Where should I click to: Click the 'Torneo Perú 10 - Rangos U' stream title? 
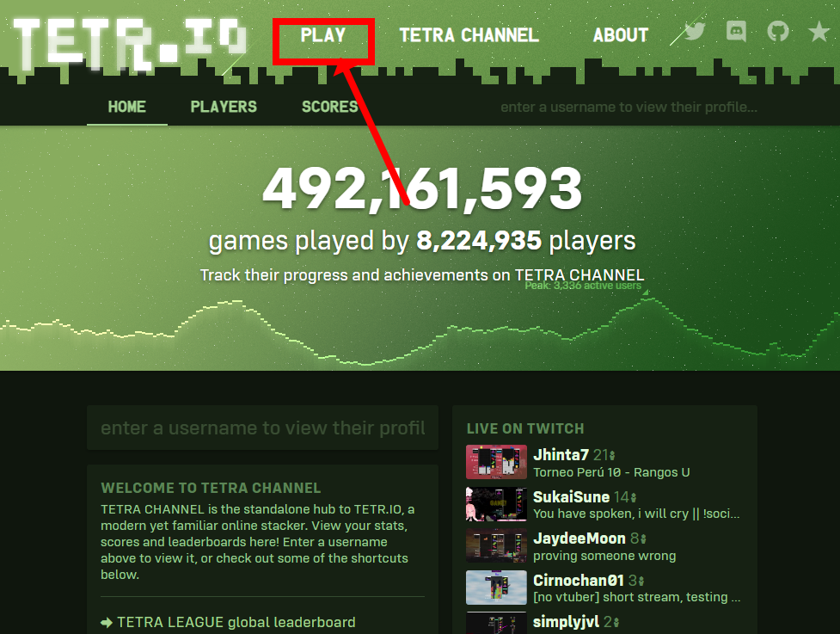[x=611, y=472]
